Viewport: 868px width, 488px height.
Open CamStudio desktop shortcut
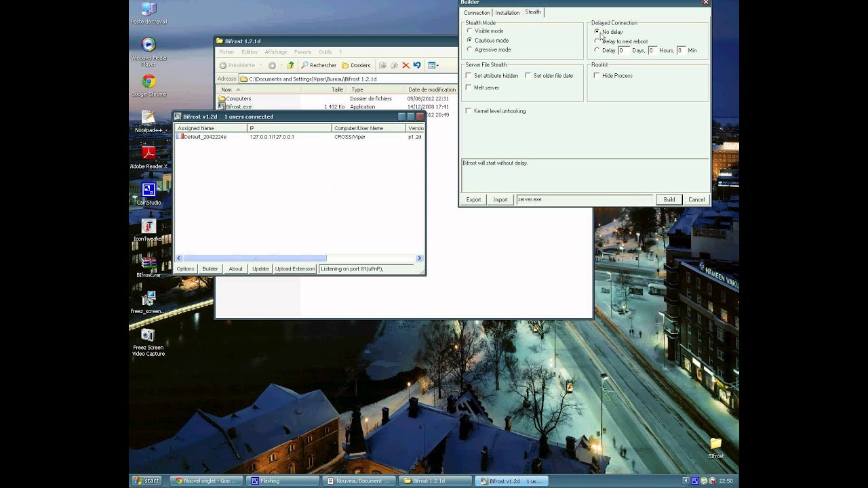pyautogui.click(x=149, y=195)
